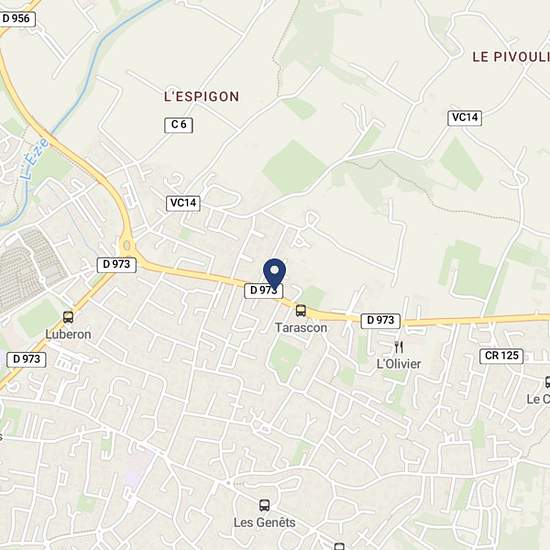Click the CR 125 road shield
The image size is (550, 550).
(501, 356)
